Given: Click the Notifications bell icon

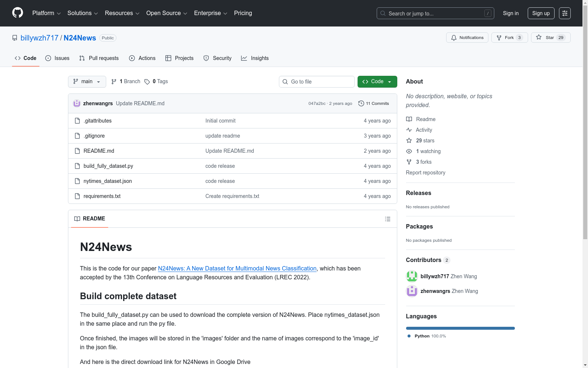Looking at the screenshot, I should (454, 38).
